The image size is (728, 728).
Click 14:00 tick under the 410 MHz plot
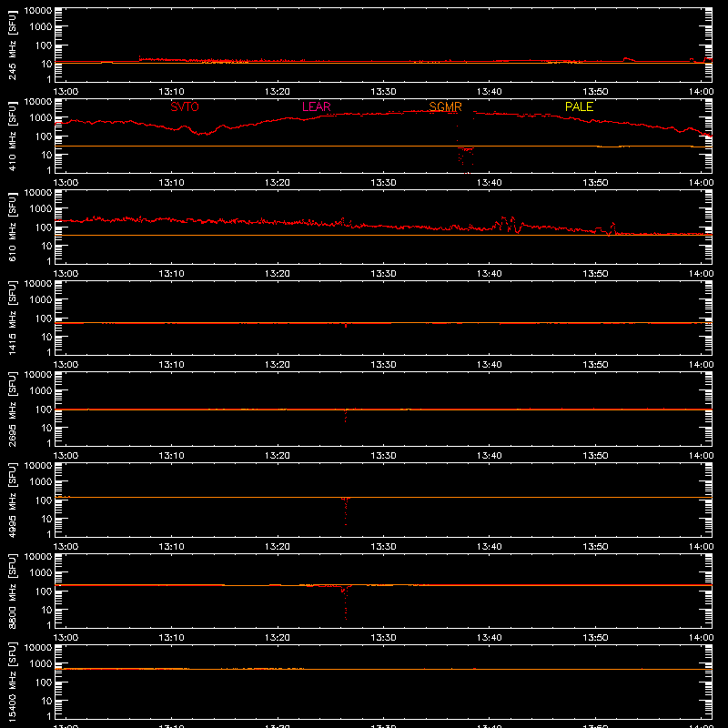pos(701,183)
